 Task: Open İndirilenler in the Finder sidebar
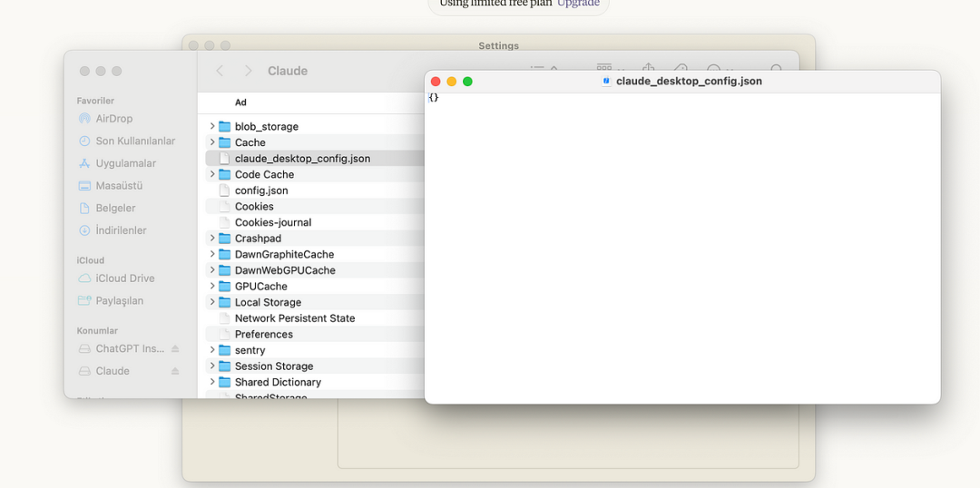pyautogui.click(x=113, y=230)
